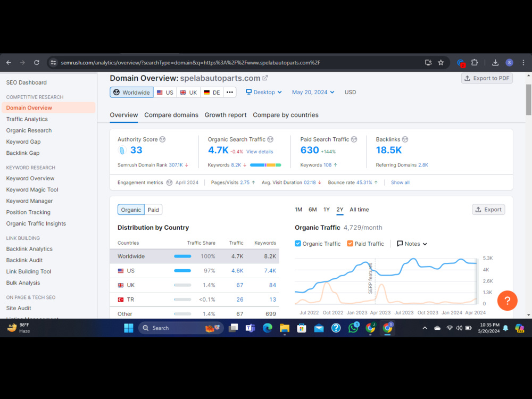Open File Explorer from the taskbar
Image resolution: width=532 pixels, height=399 pixels.
284,328
